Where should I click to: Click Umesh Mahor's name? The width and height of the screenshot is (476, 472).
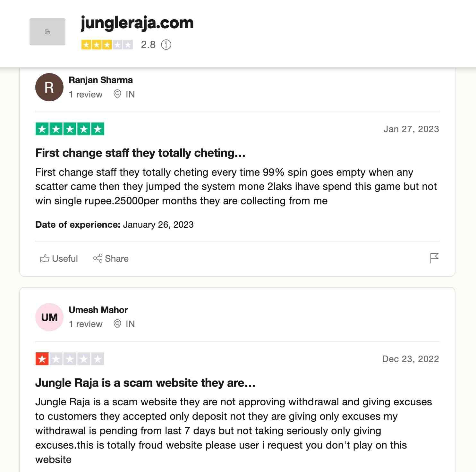click(98, 310)
